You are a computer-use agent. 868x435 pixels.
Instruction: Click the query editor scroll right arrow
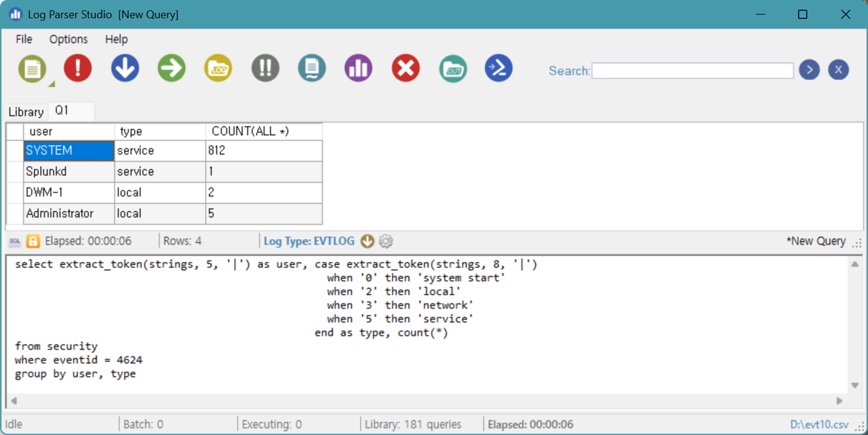pyautogui.click(x=840, y=400)
